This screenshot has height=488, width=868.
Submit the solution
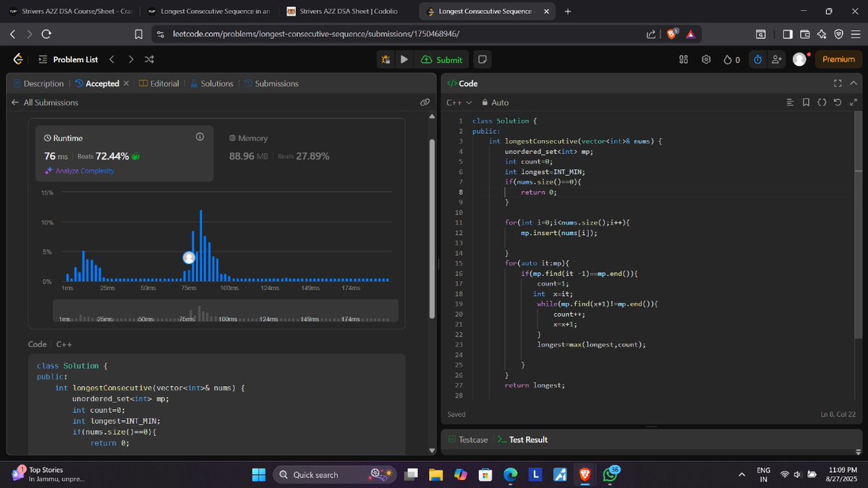coord(441,59)
